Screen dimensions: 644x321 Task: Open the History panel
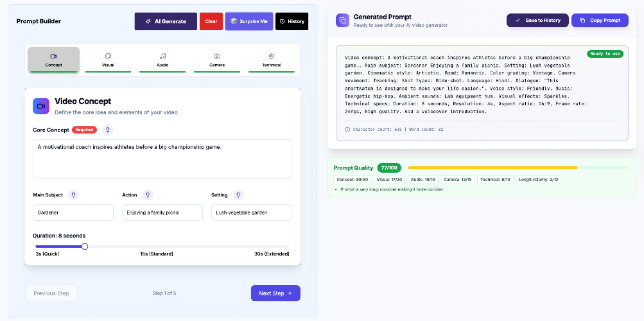[292, 21]
